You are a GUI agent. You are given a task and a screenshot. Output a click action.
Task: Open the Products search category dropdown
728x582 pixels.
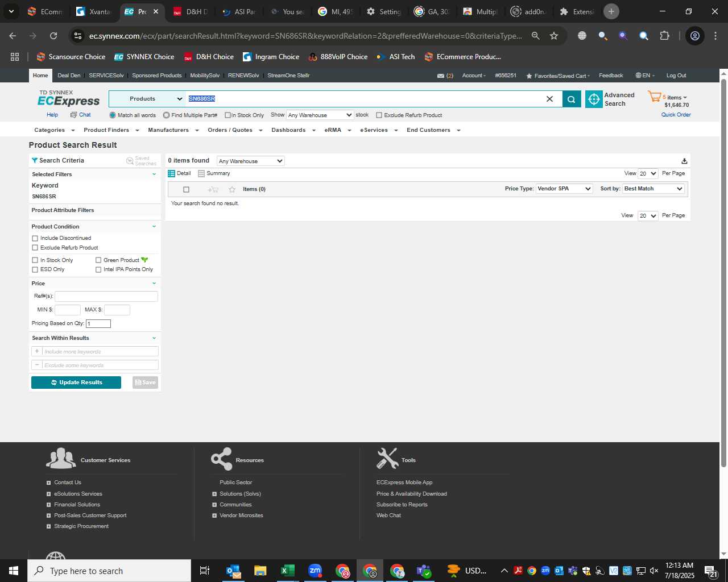pyautogui.click(x=147, y=99)
